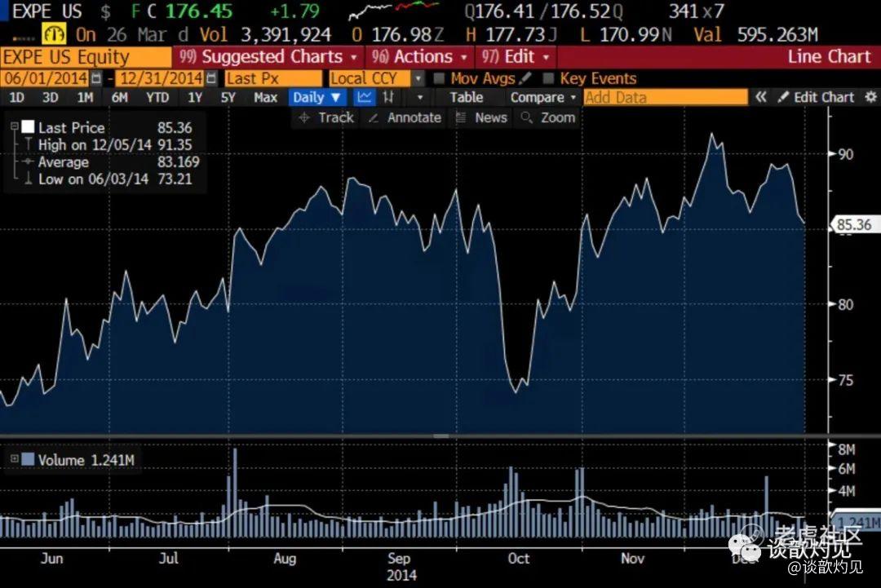Click the Volume 1.241M legend label
Image resolution: width=881 pixels, height=588 pixels.
pyautogui.click(x=86, y=460)
